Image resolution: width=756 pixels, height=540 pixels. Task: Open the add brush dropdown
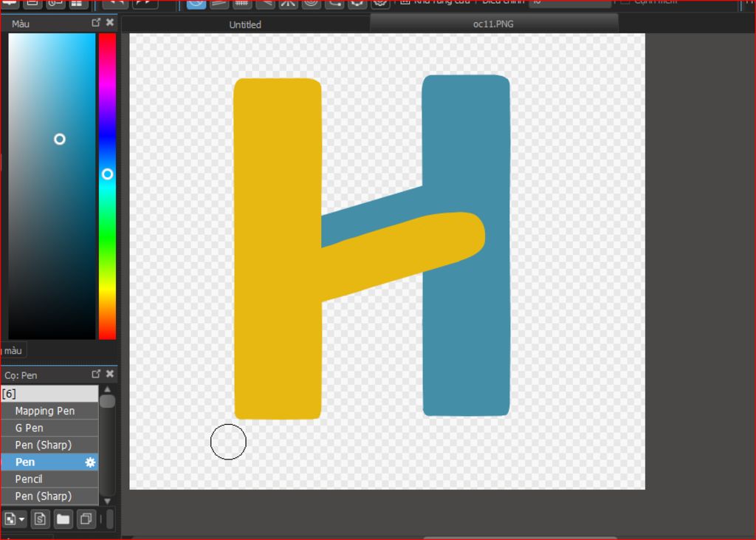click(x=14, y=519)
